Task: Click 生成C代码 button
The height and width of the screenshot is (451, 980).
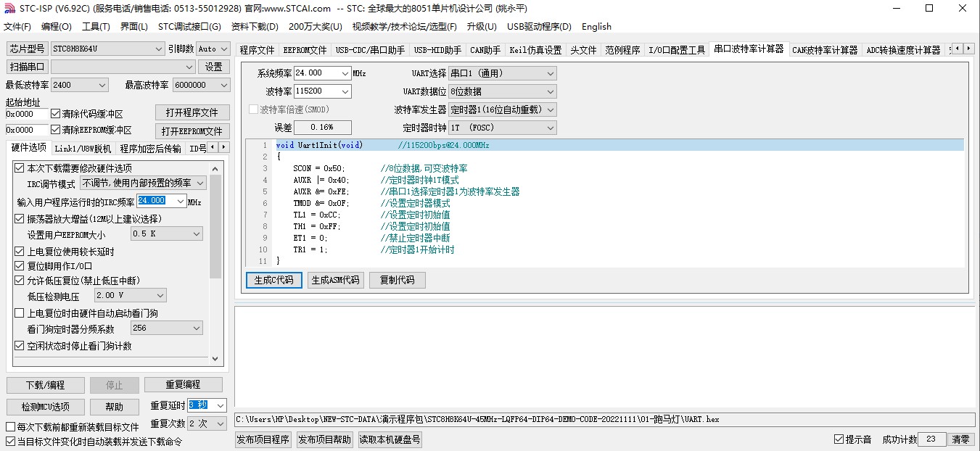Action: point(274,280)
